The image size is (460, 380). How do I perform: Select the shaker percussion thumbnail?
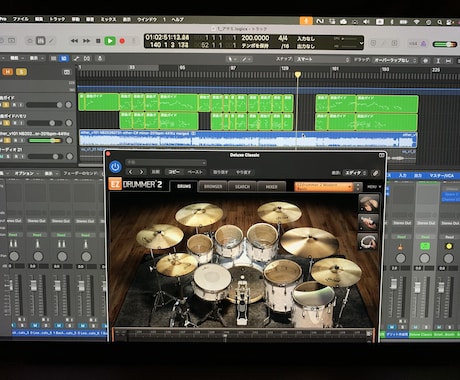point(368,222)
